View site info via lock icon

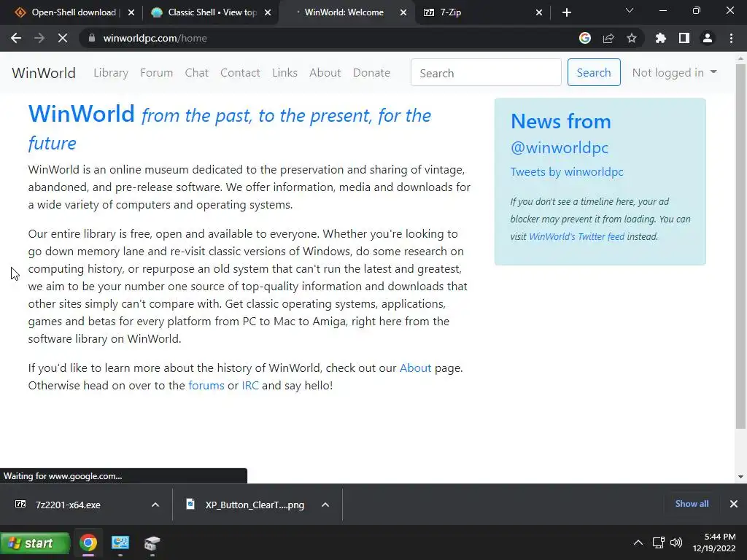[92, 38]
